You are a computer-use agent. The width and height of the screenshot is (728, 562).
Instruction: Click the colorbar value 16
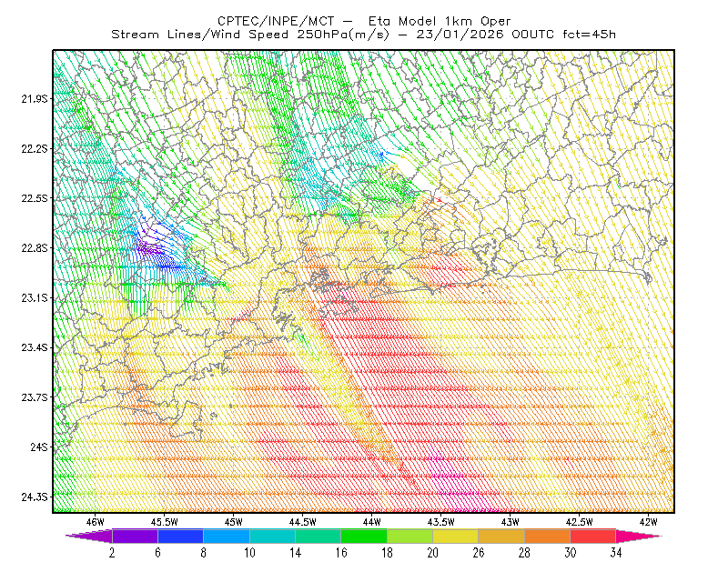[x=341, y=553]
